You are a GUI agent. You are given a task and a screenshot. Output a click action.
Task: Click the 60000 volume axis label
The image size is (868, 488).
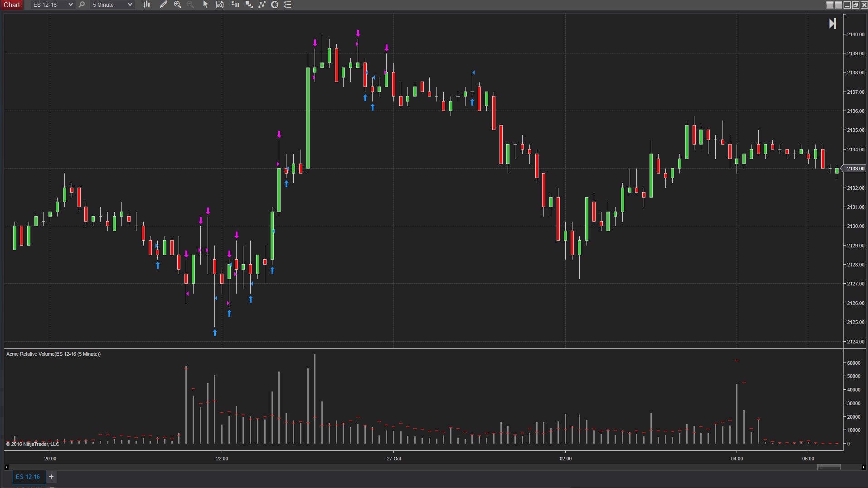pos(854,363)
